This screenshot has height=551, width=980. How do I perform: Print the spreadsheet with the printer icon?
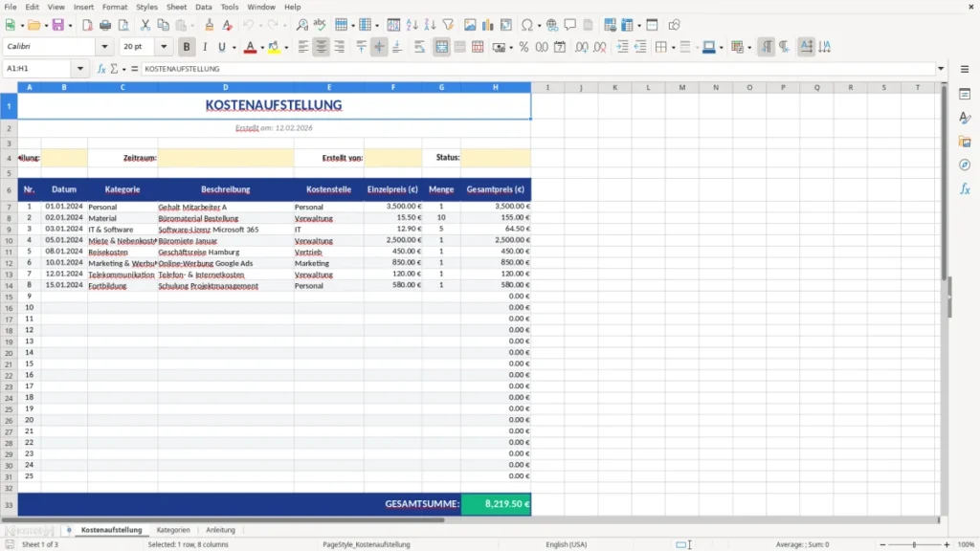(x=105, y=25)
